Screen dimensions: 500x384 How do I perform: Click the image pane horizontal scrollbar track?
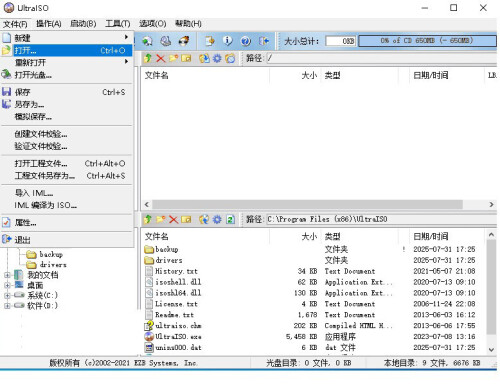319,204
